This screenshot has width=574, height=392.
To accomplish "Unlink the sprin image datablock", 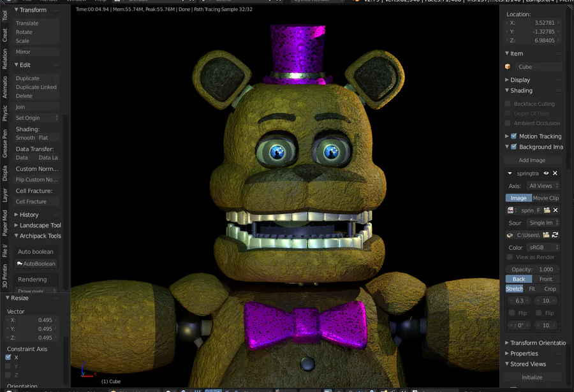I will tap(556, 210).
